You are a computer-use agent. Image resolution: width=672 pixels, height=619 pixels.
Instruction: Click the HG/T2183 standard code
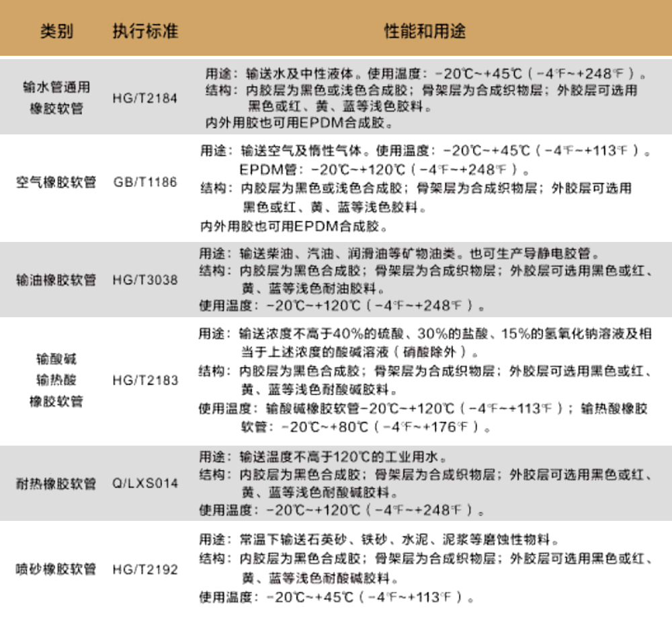click(145, 380)
